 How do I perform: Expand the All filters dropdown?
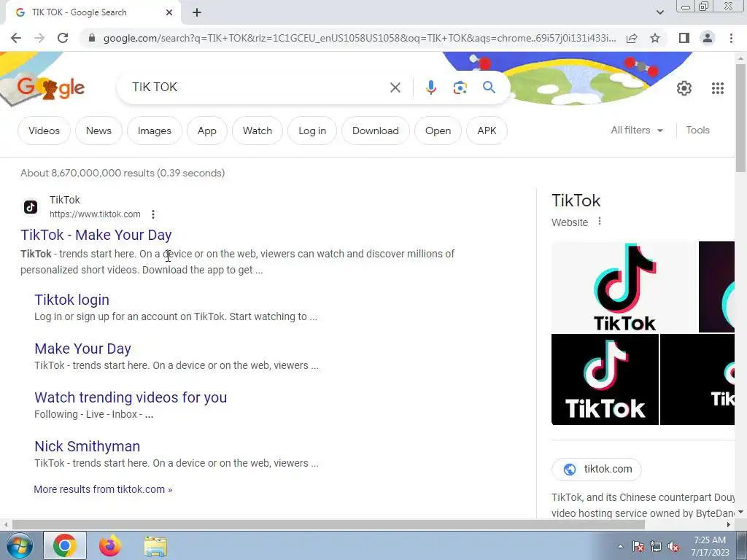(637, 130)
